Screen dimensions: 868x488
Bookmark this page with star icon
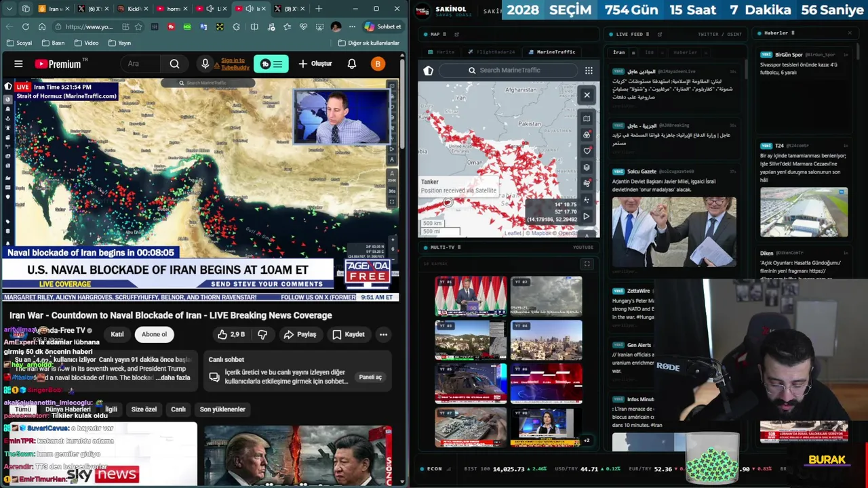[138, 26]
